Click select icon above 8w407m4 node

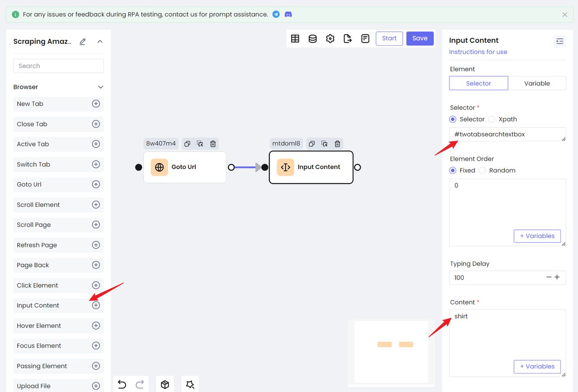tap(200, 144)
